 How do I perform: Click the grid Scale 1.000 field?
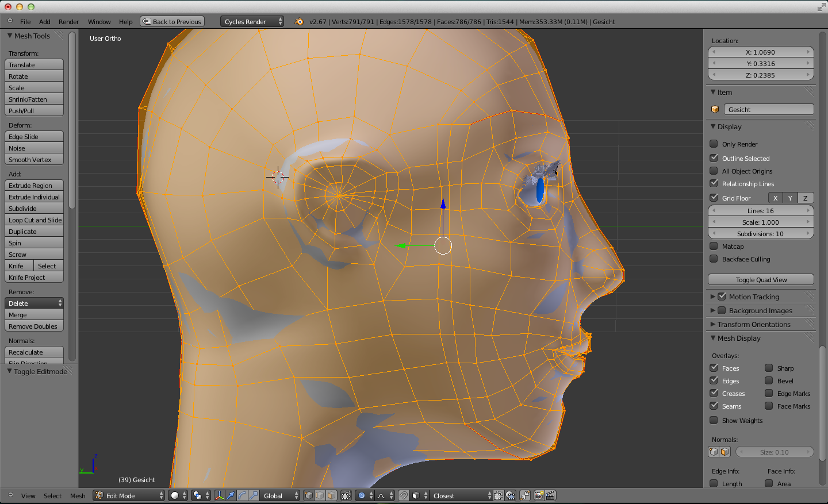coord(761,222)
